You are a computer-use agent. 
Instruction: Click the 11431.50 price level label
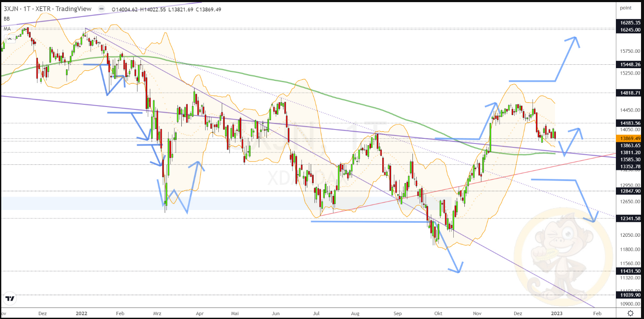point(629,271)
